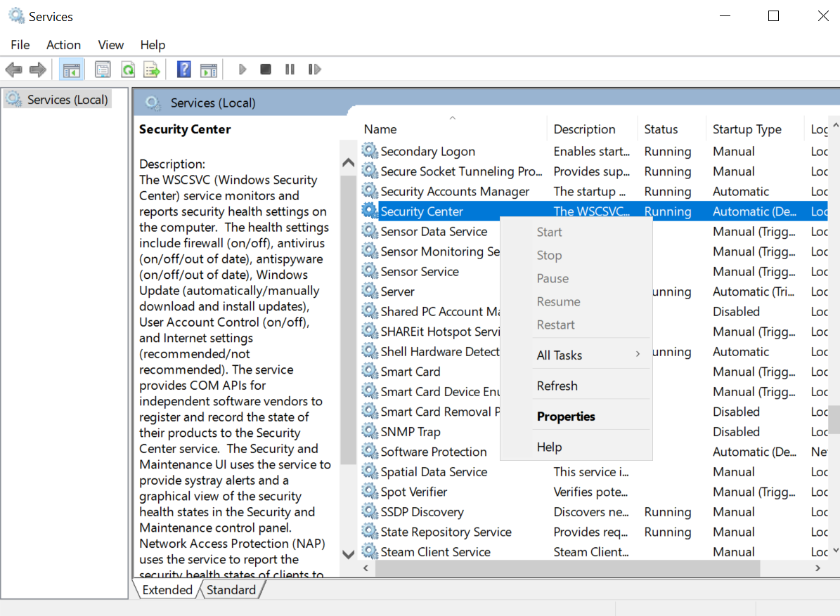Select the Shared PC Account Manager row
This screenshot has width=840, height=616.
(x=595, y=311)
